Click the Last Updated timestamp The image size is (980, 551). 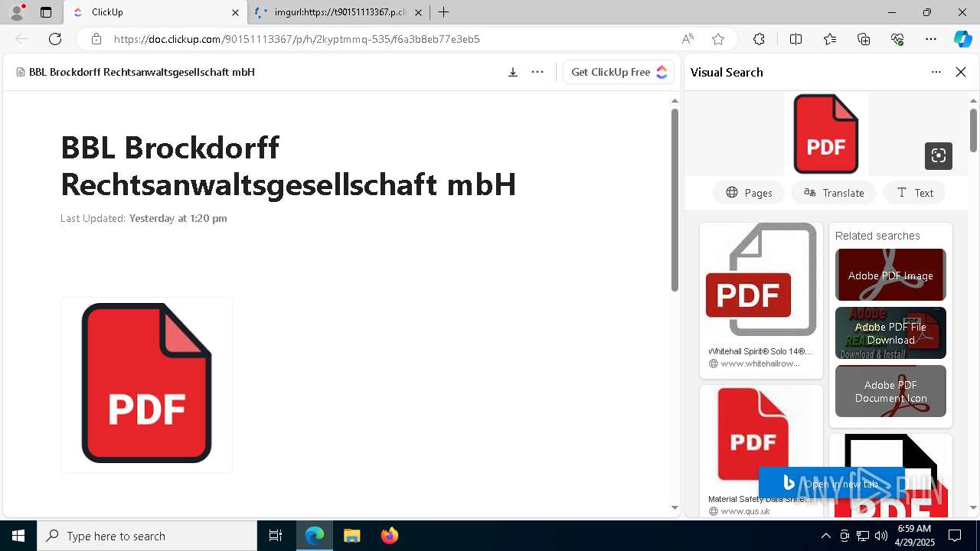pos(144,218)
